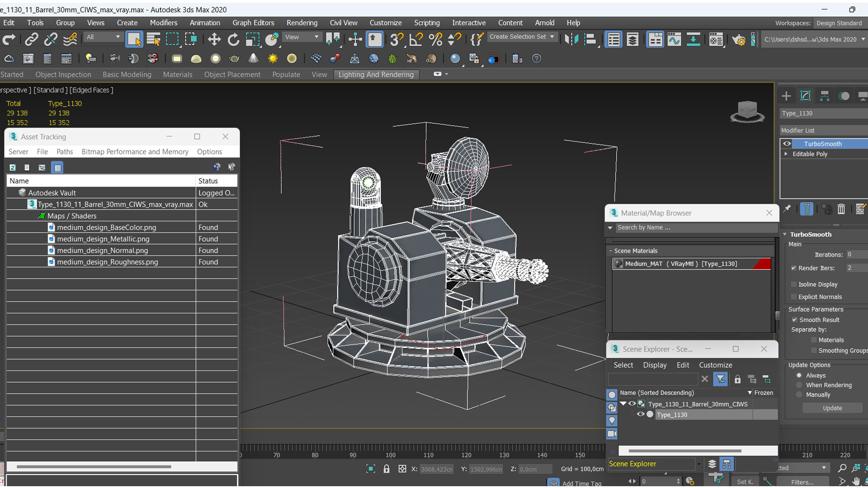Image resolution: width=868 pixels, height=488 pixels.
Task: Click Remove modifier trash icon
Action: point(841,209)
